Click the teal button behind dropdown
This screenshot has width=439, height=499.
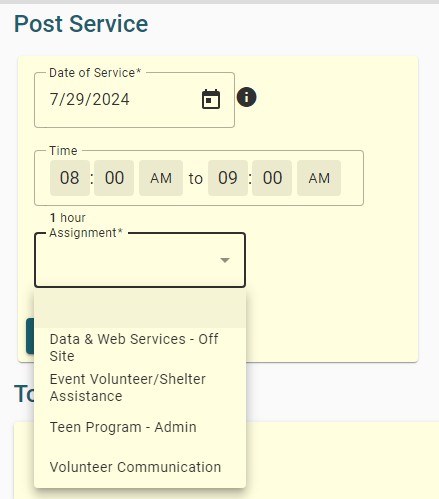pos(30,336)
